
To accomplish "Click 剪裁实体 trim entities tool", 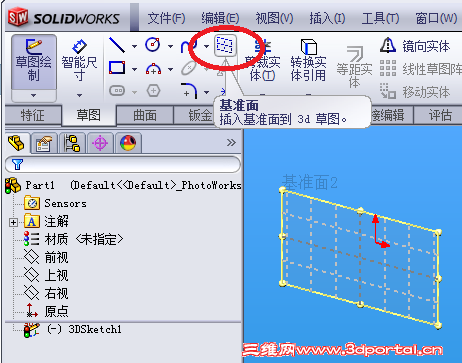I will coord(262,61).
